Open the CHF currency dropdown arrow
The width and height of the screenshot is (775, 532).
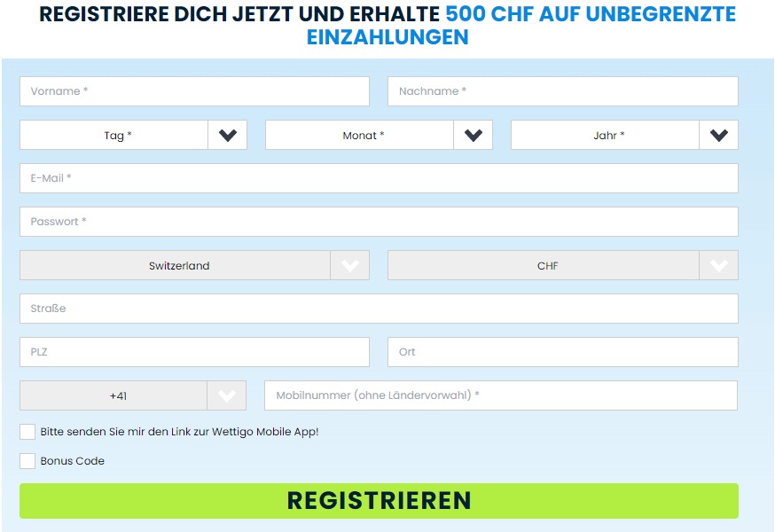tap(721, 265)
